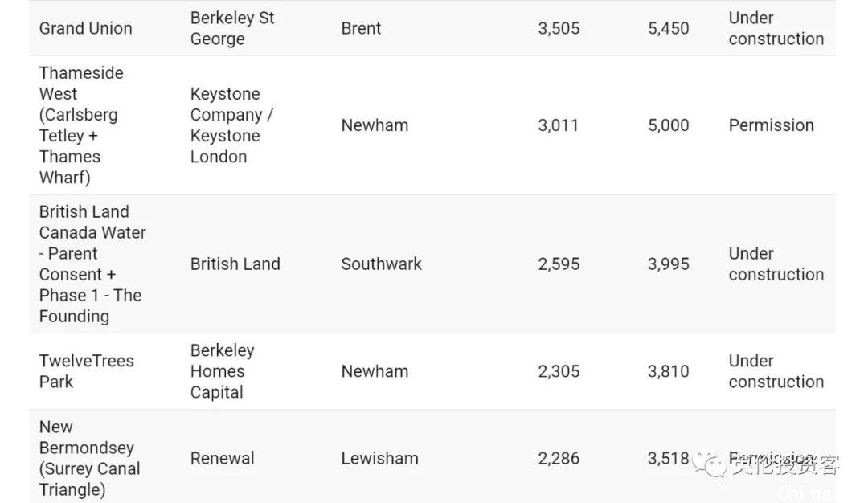Click the Berkeley St George developer cell
Screen dimensions: 868x503
point(232,28)
